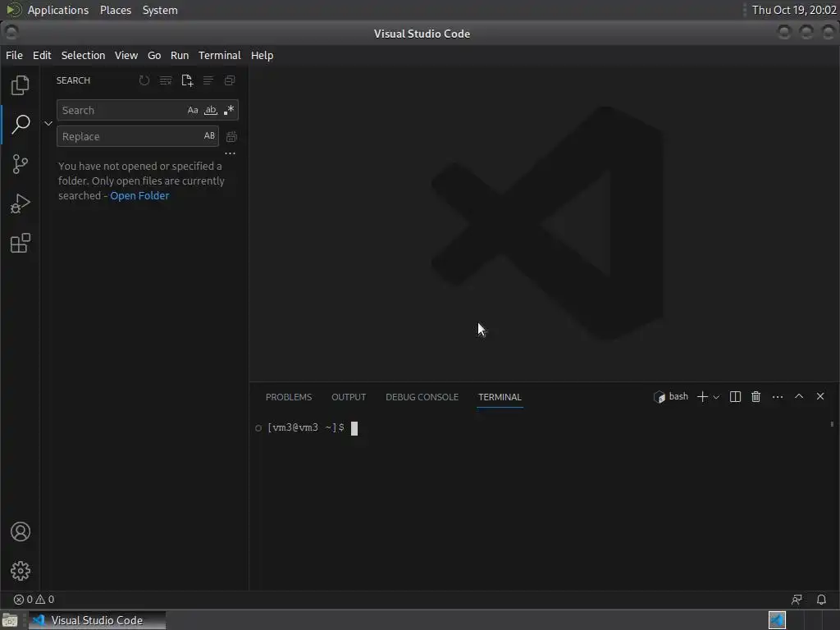Image resolution: width=840 pixels, height=630 pixels.
Task: Open terminal panel more actions ellipsis
Action: [x=778, y=396]
